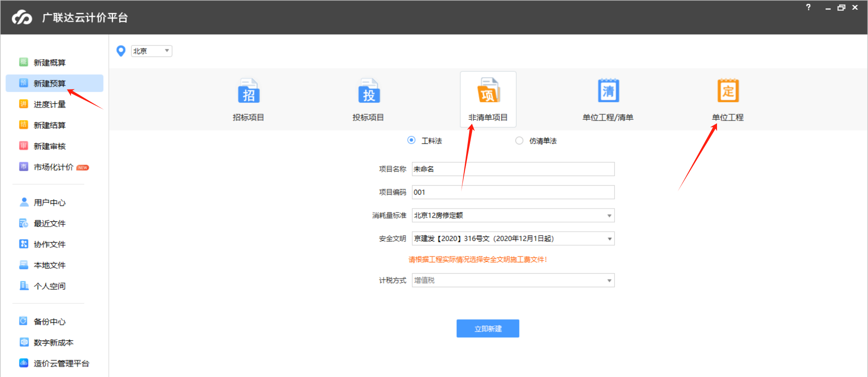Choose the 单位工程/清单 icon

(609, 90)
